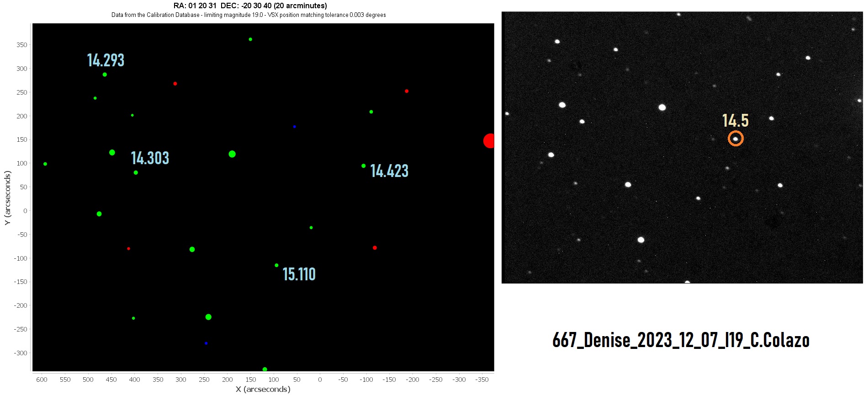Click the blue dot at top middle of chart
The image size is (868, 396).
pyautogui.click(x=294, y=127)
